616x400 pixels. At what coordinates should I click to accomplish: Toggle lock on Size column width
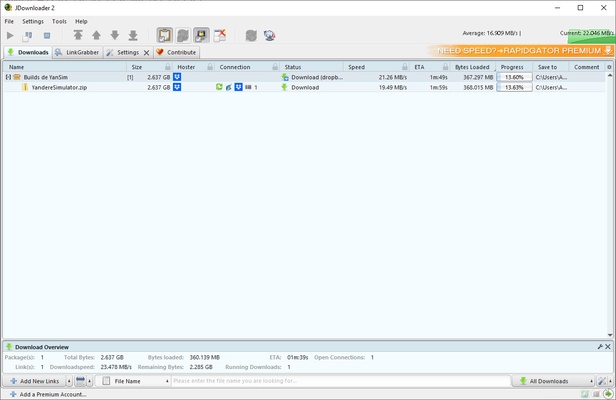(x=168, y=67)
